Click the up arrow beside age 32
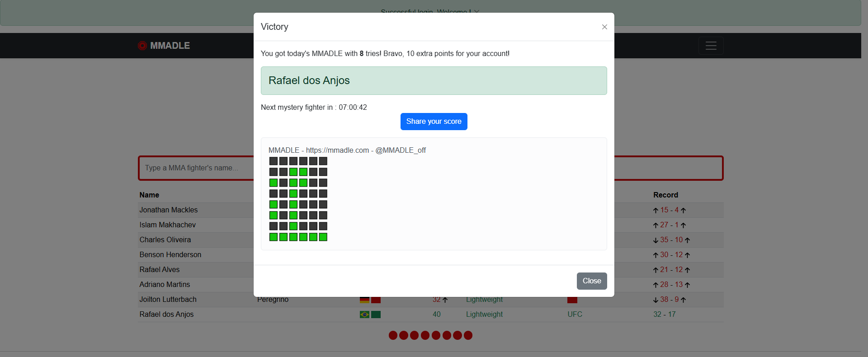868x357 pixels. coord(445,300)
